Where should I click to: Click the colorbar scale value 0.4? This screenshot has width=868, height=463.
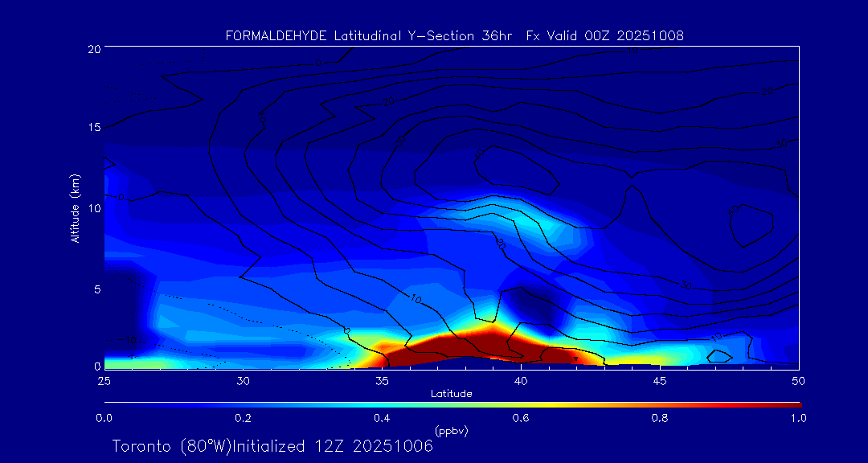tap(382, 418)
